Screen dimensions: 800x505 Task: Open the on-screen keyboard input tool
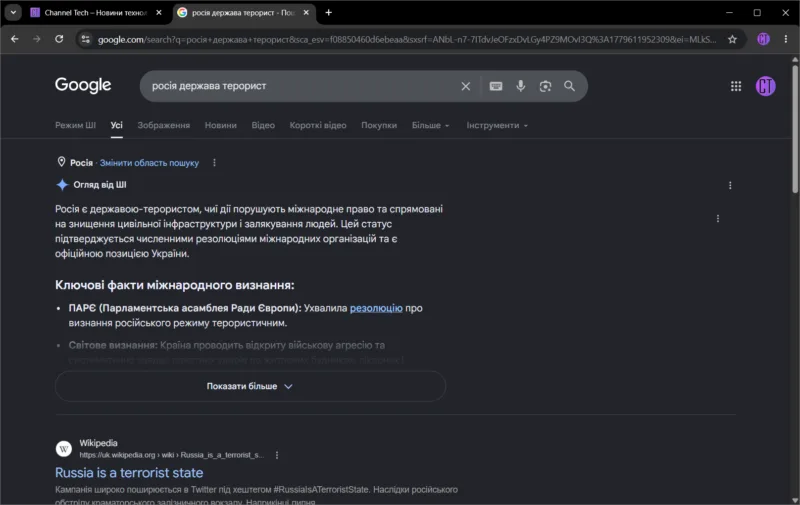coord(496,86)
